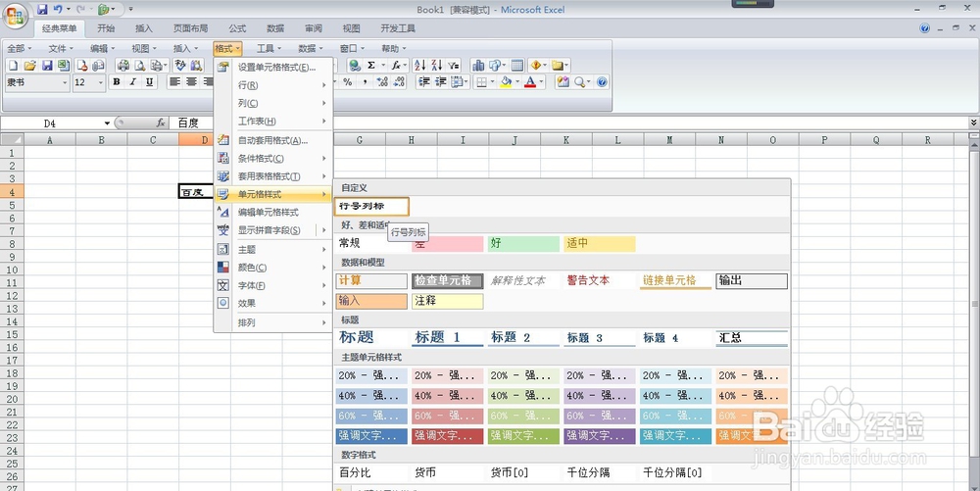
Task: Expand the 编辑 classic menu
Action: [103, 48]
